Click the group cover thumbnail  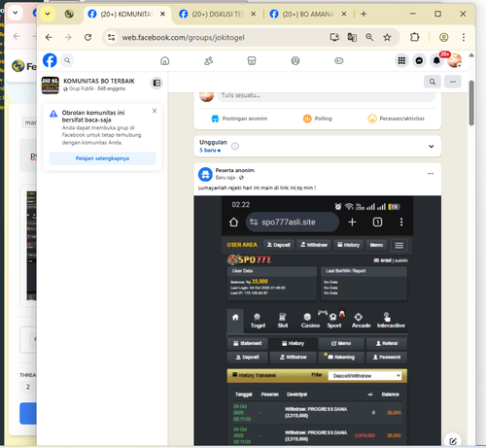(x=51, y=86)
